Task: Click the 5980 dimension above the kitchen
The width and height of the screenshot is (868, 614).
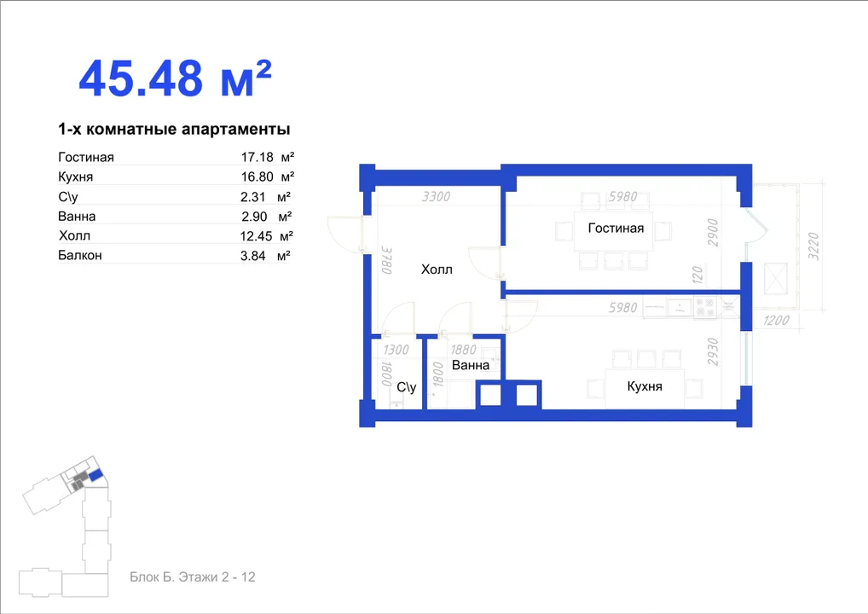Action: pyautogui.click(x=622, y=307)
